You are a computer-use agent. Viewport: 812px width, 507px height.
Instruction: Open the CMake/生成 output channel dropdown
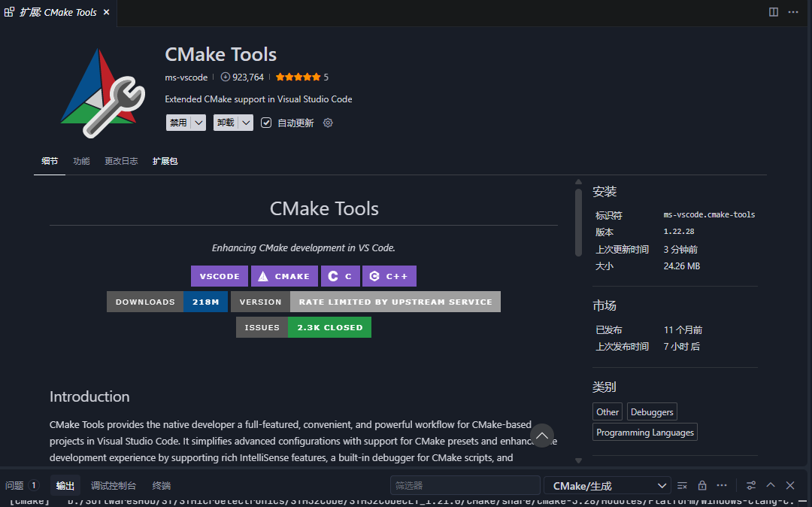[x=607, y=486]
